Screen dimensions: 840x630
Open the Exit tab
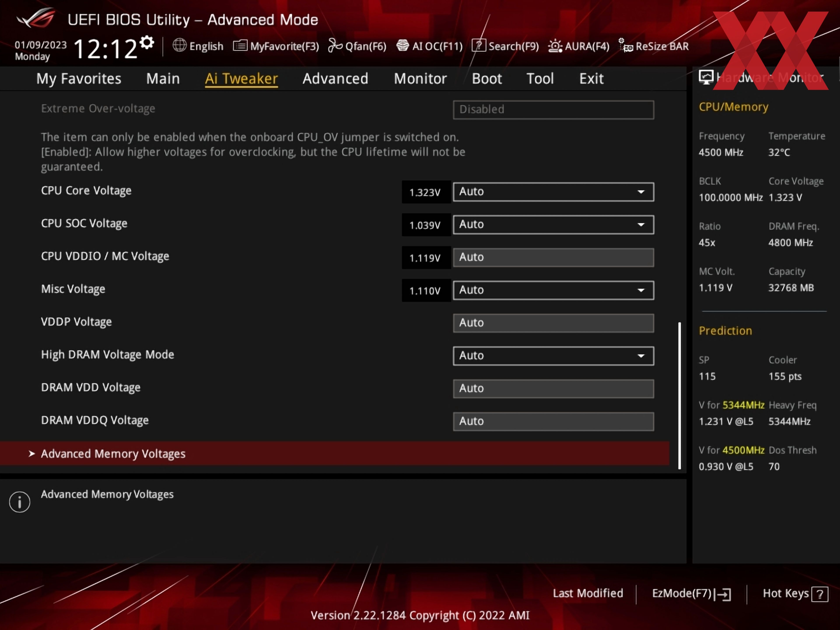(591, 79)
